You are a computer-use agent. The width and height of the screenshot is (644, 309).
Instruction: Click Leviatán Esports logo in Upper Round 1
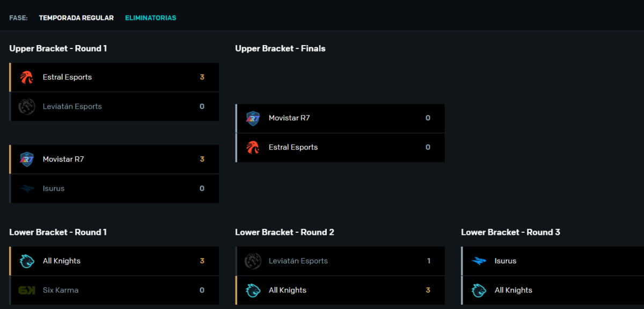click(x=27, y=106)
